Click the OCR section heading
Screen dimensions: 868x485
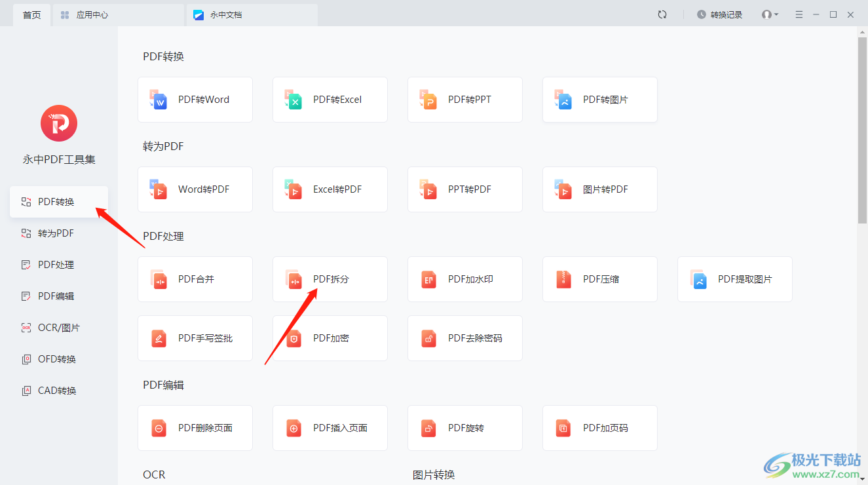pos(154,475)
